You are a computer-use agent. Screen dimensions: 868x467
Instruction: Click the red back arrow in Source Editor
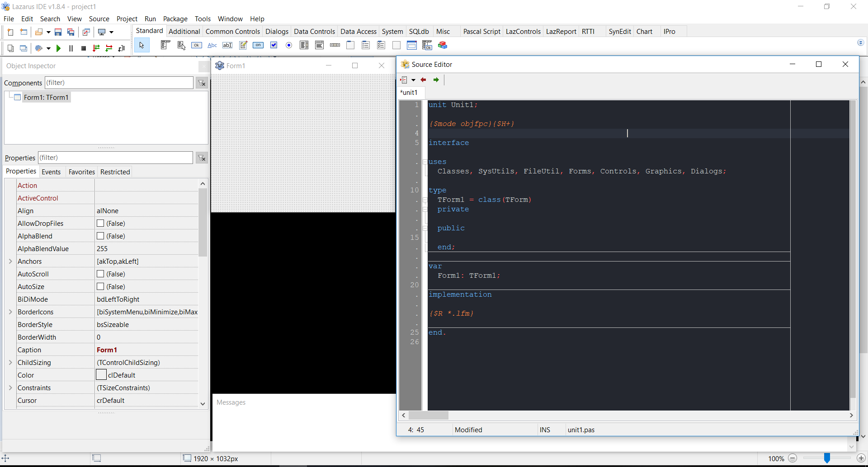click(424, 80)
